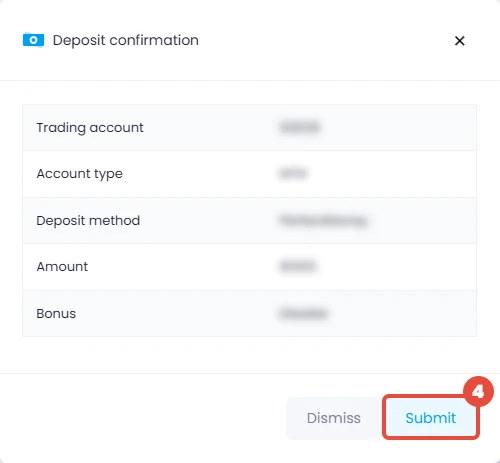Dismiss the deposit confirmation dialog
500x463 pixels.
point(334,418)
